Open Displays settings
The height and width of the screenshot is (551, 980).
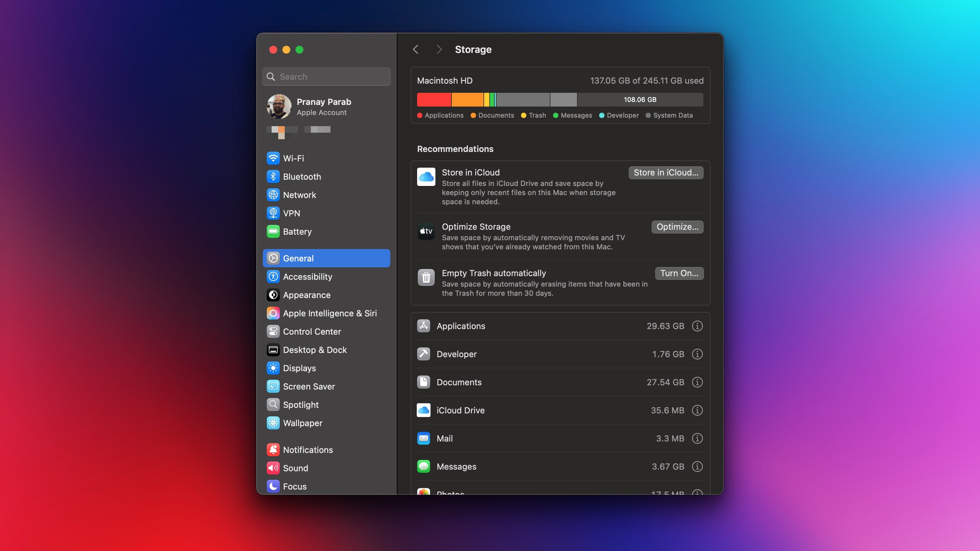pos(273,368)
